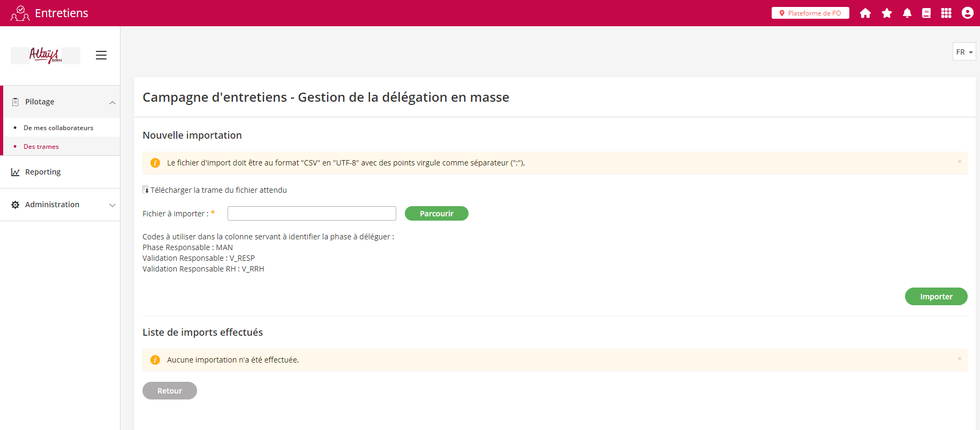
Task: Click the Retour button
Action: (169, 391)
